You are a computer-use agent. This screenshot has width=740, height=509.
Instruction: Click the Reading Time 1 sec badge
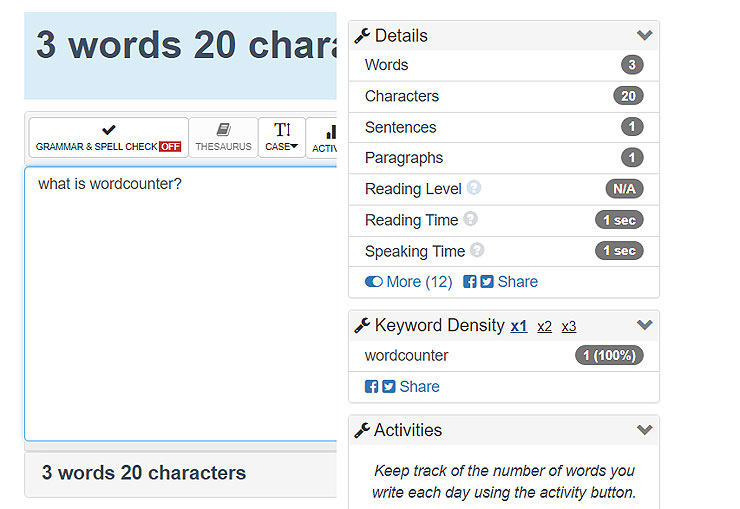point(619,220)
